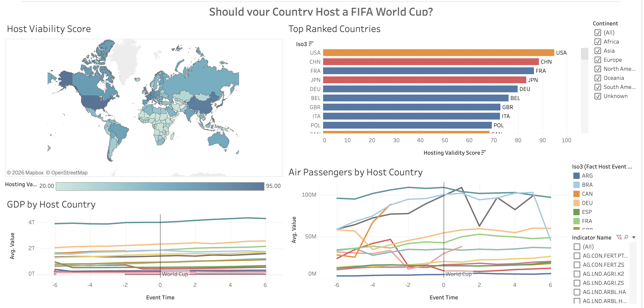Sort countries using the Iso3 sort icon

[x=311, y=43]
